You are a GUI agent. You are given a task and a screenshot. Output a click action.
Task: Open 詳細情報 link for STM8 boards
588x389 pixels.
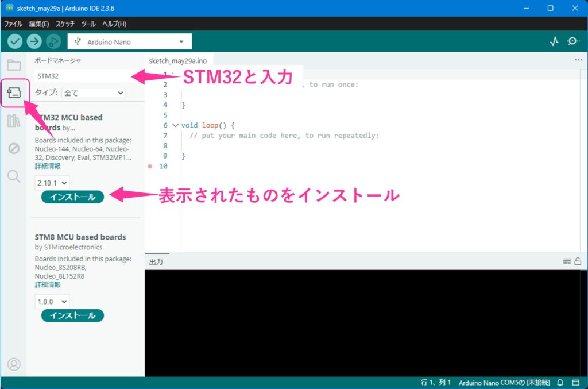(x=48, y=284)
